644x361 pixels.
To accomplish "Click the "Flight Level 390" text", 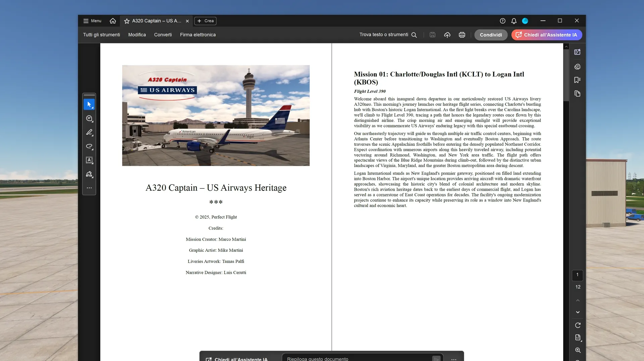I will click(x=370, y=91).
